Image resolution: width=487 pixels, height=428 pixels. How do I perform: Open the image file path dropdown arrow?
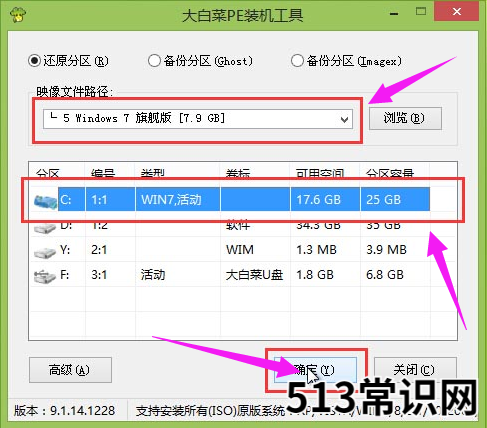pyautogui.click(x=344, y=119)
